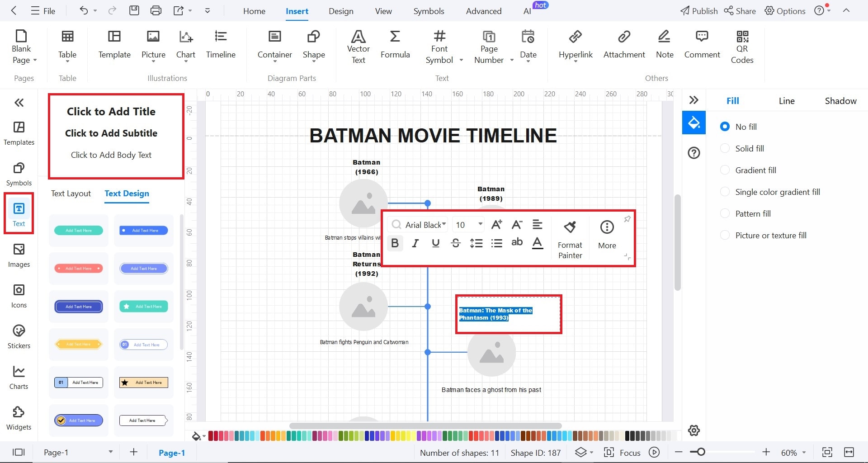This screenshot has width=868, height=463.
Task: Click to Add Body Text preset
Action: point(111,155)
